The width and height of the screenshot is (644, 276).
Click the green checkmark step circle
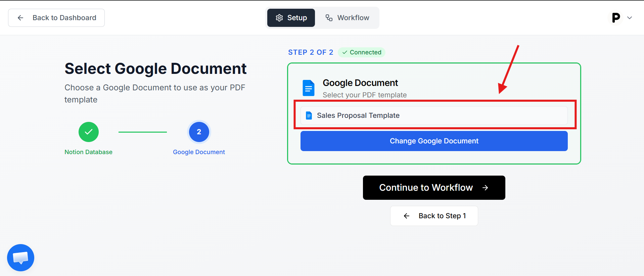[x=89, y=132]
